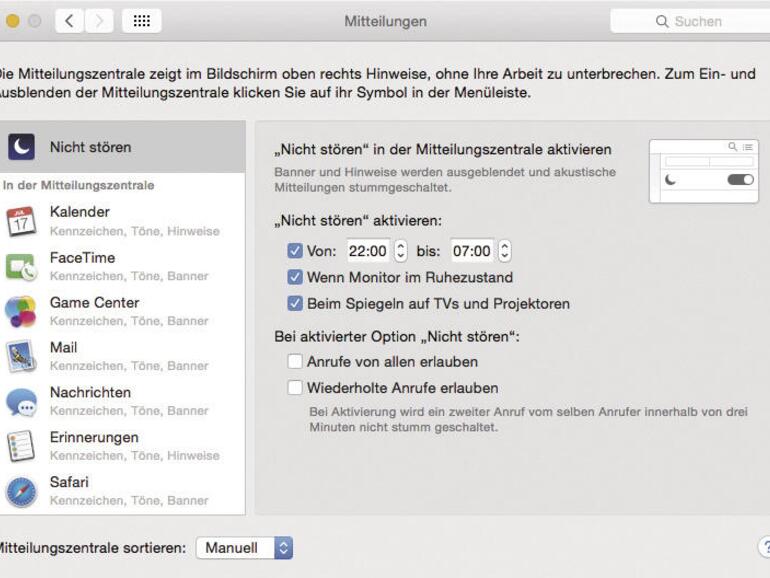This screenshot has height=578, width=770.
Task: Enable Wiederholte Anrufe erlauben
Action: (295, 387)
